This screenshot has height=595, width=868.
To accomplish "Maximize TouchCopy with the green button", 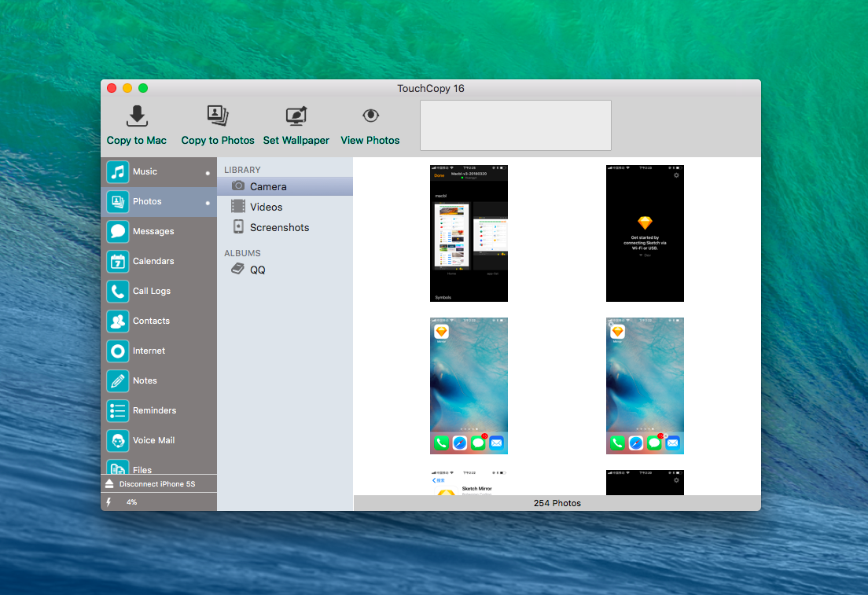I will click(x=143, y=88).
